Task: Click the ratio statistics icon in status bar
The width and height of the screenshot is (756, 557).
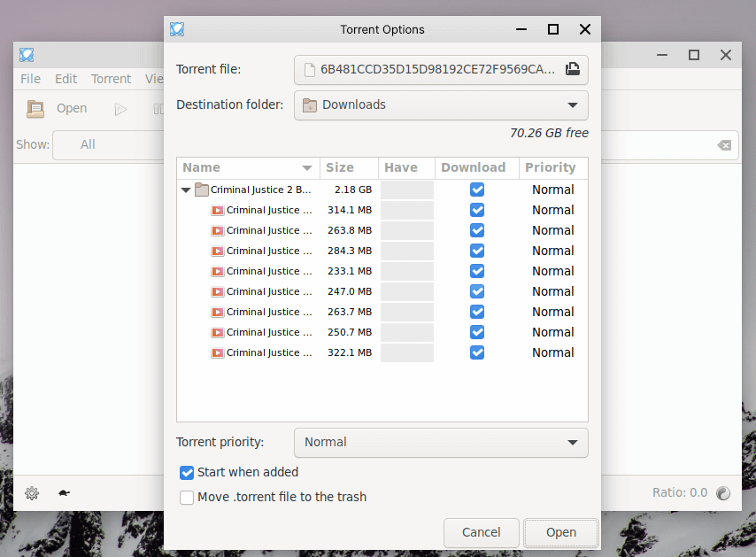Action: (x=723, y=493)
